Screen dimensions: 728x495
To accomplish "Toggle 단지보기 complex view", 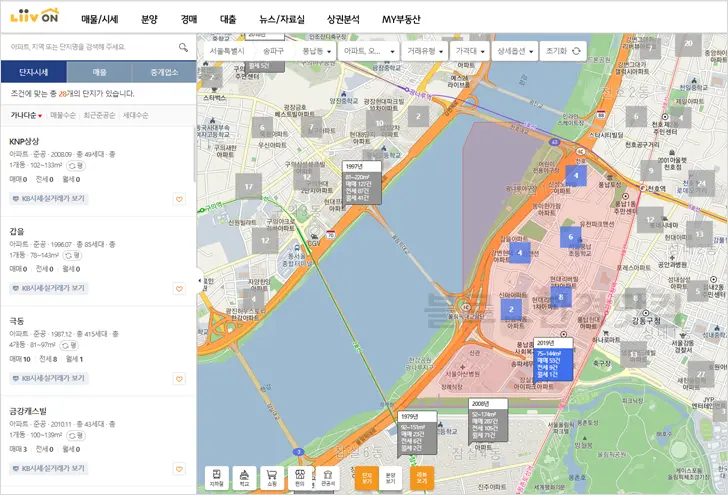I will tap(367, 477).
